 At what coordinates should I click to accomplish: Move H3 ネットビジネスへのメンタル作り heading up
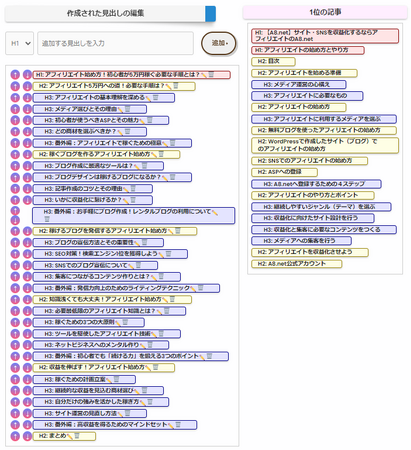point(15,345)
